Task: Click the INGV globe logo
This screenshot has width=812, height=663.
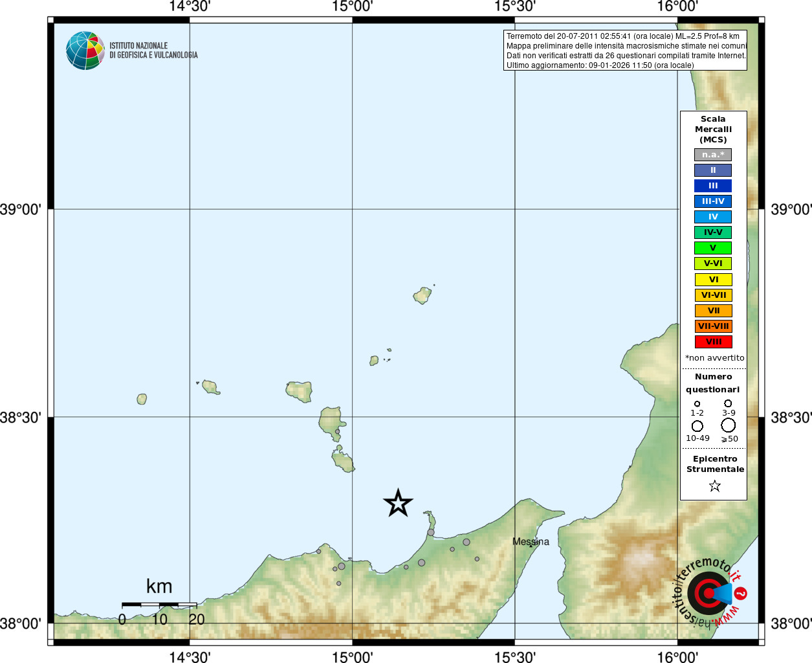Action: pos(85,51)
